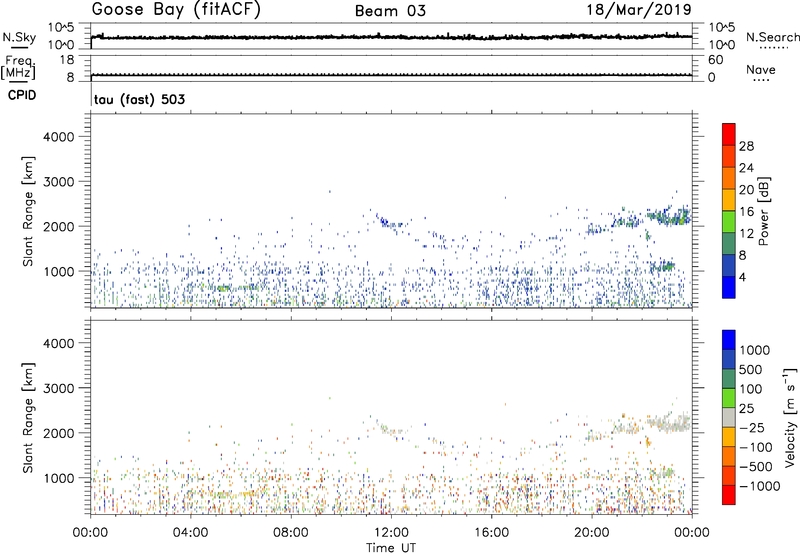Click the '20:00' time axis tick label
The image size is (800, 554).
click(x=592, y=533)
